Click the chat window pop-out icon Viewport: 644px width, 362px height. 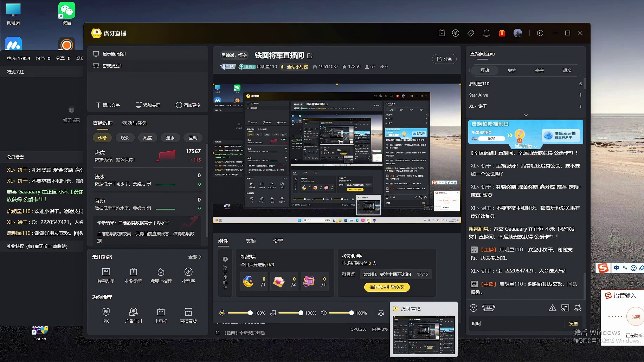click(565, 308)
